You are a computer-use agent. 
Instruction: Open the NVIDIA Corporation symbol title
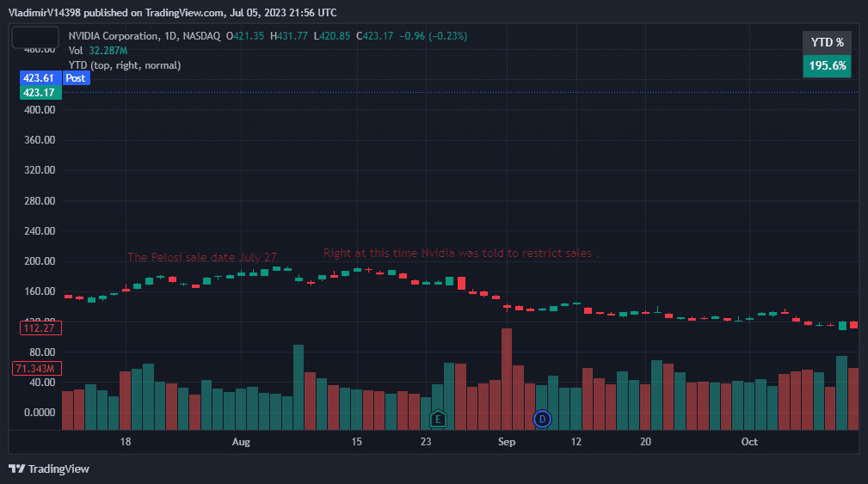click(x=114, y=36)
